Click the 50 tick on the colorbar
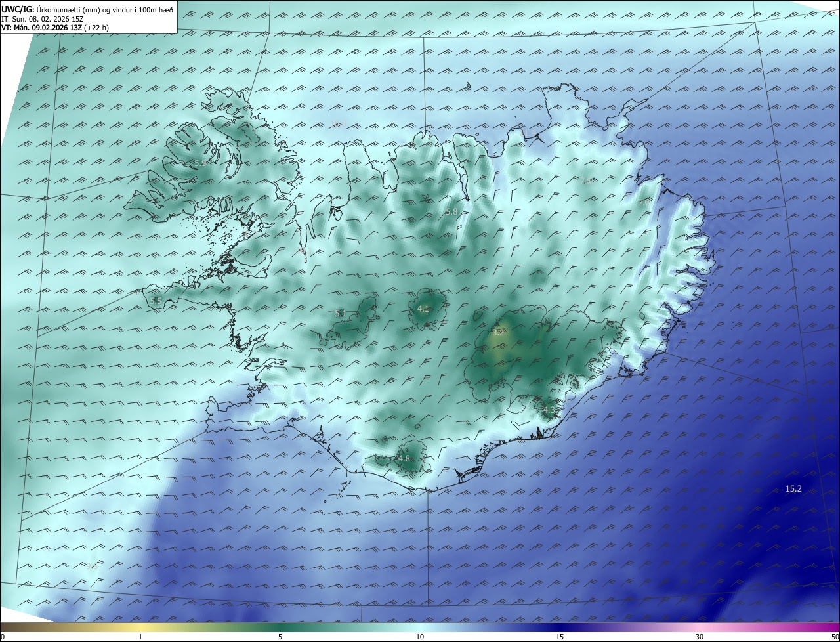Screen dimensions: 840x642 point(835,637)
